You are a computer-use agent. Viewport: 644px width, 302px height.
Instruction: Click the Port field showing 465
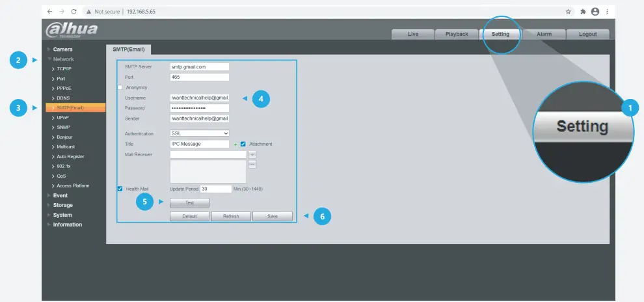click(x=199, y=77)
